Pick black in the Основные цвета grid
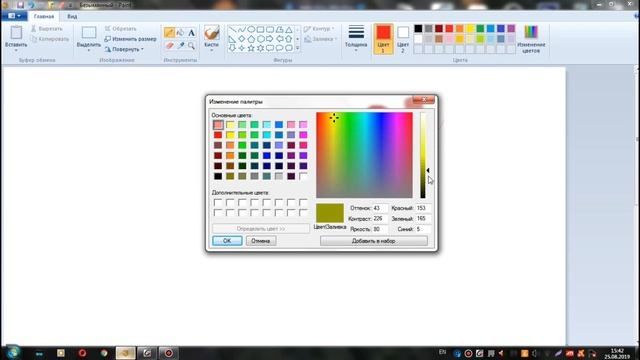Image resolution: width=640 pixels, height=360 pixels. pos(218,176)
